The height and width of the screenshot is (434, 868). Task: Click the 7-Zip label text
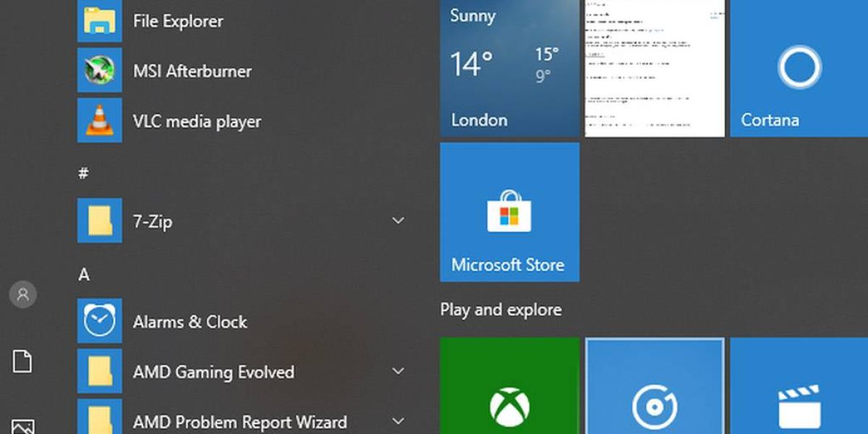pos(153,221)
